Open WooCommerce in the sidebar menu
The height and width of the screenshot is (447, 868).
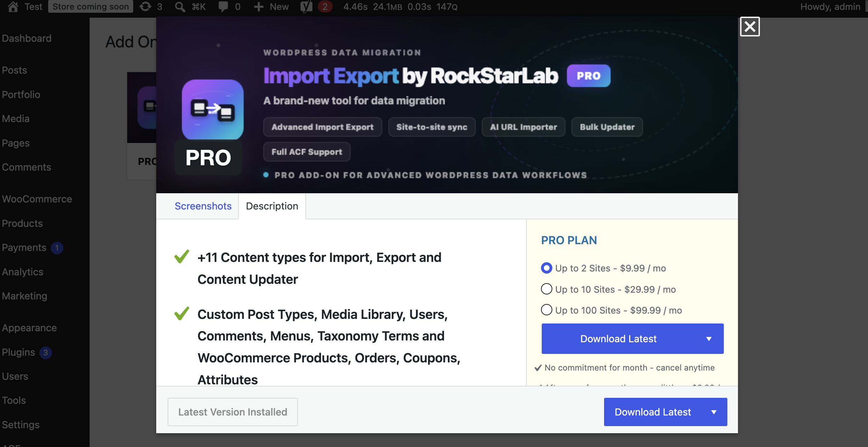point(37,199)
